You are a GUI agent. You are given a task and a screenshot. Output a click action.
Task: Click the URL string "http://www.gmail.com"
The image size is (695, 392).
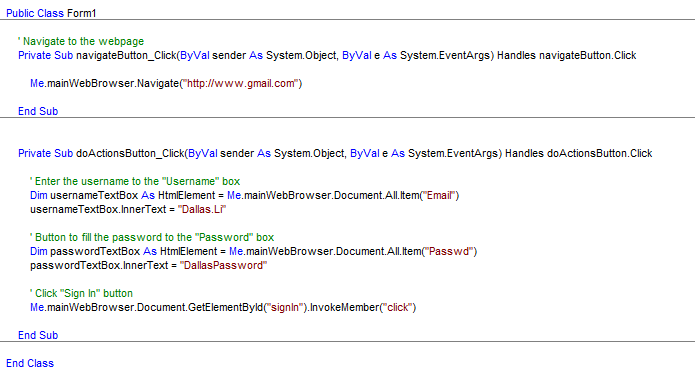241,83
